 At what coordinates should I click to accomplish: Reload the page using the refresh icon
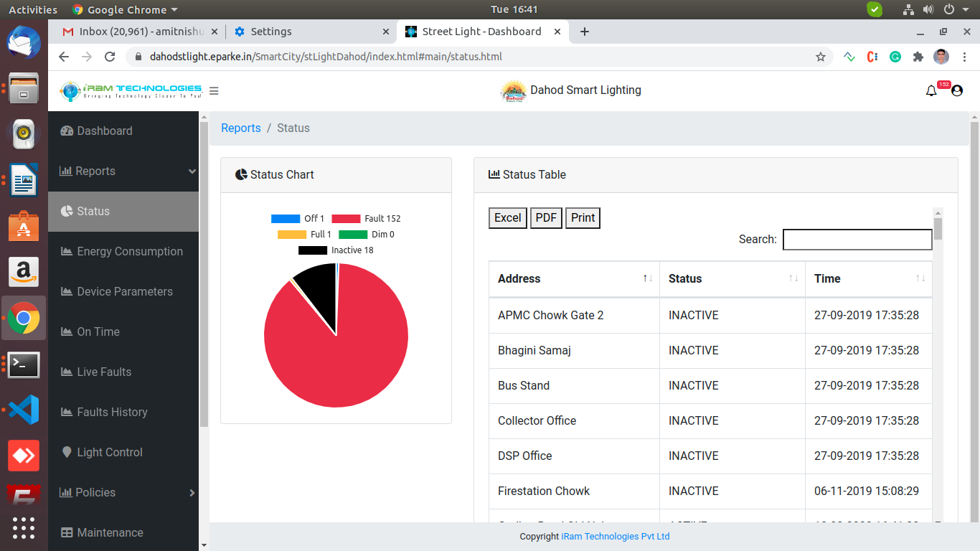[110, 57]
